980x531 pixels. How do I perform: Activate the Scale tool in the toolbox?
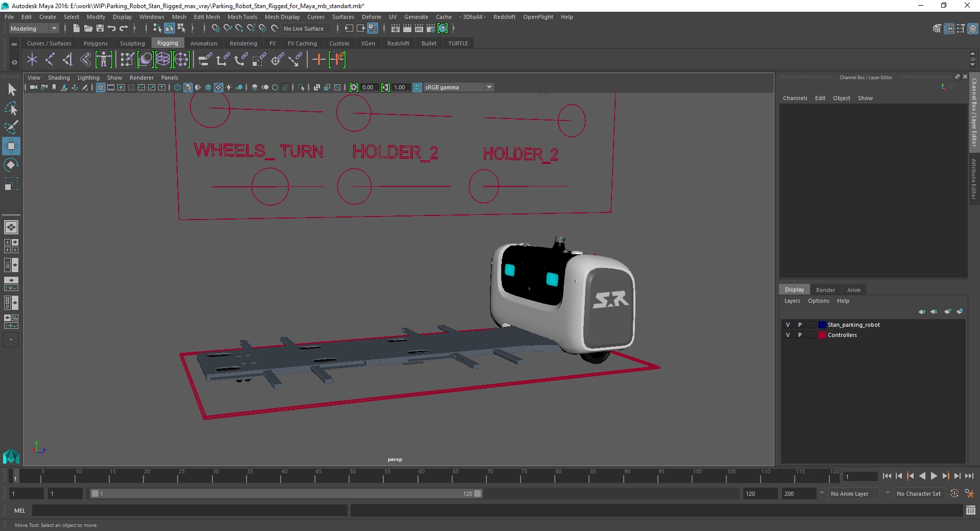11,184
